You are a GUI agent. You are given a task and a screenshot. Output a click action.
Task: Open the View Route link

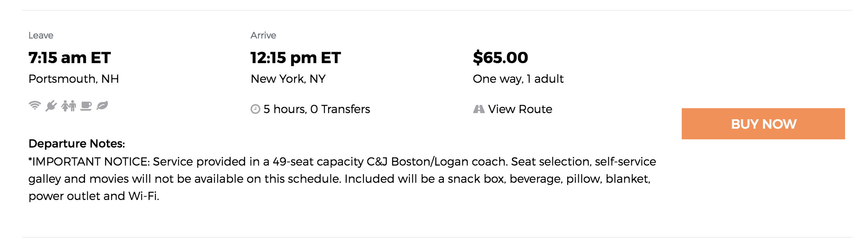point(520,109)
